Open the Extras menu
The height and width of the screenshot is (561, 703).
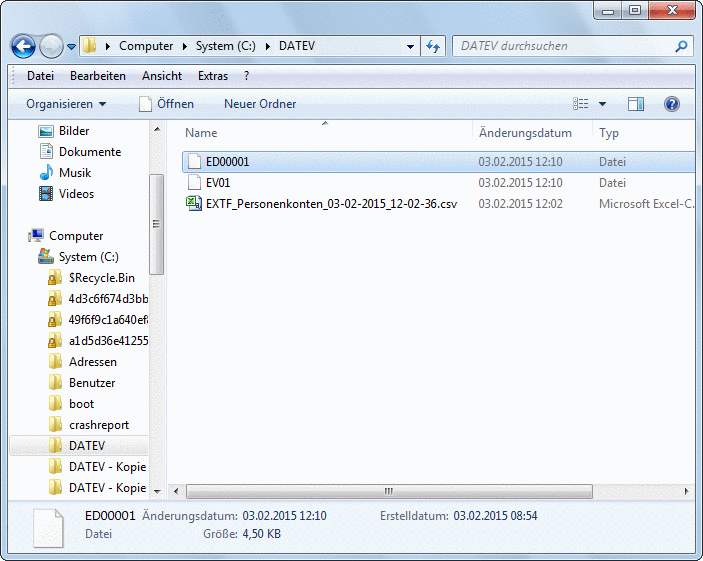click(x=213, y=76)
